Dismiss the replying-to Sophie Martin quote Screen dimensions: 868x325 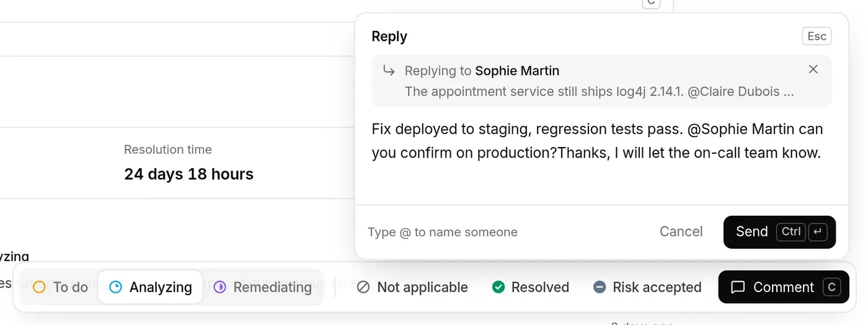(x=813, y=69)
